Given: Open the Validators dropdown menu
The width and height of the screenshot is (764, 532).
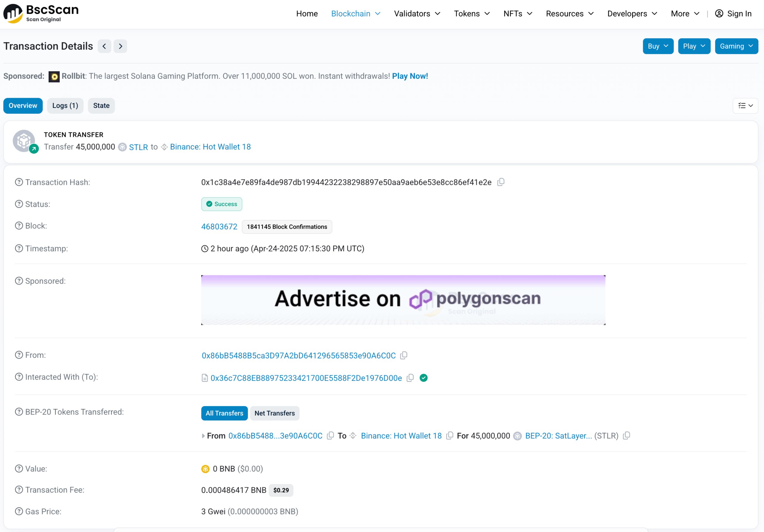Looking at the screenshot, I should coord(417,14).
